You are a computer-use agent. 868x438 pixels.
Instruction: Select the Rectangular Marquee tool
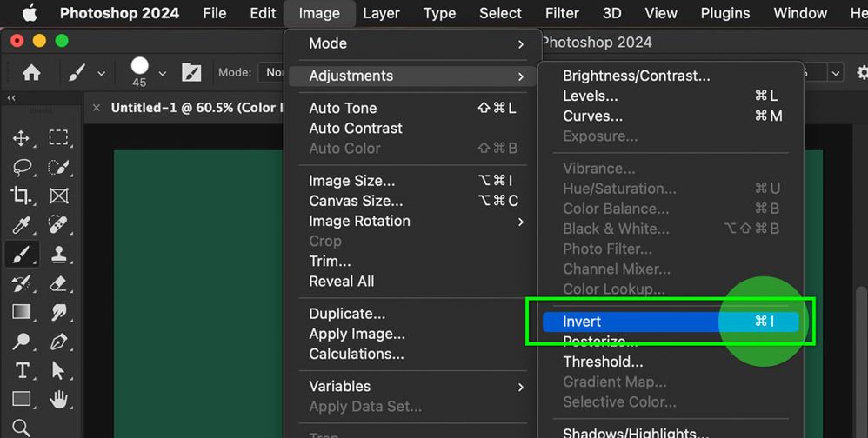pos(58,137)
